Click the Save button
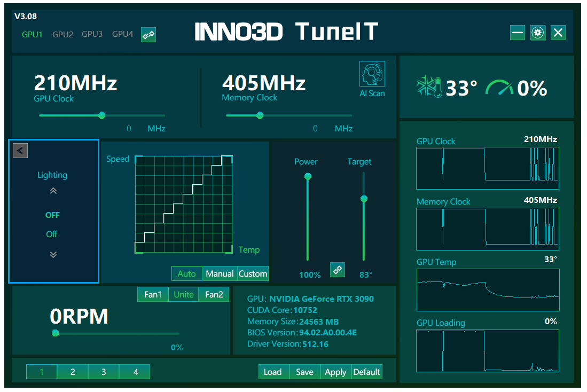The image size is (587, 392). pyautogui.click(x=305, y=372)
